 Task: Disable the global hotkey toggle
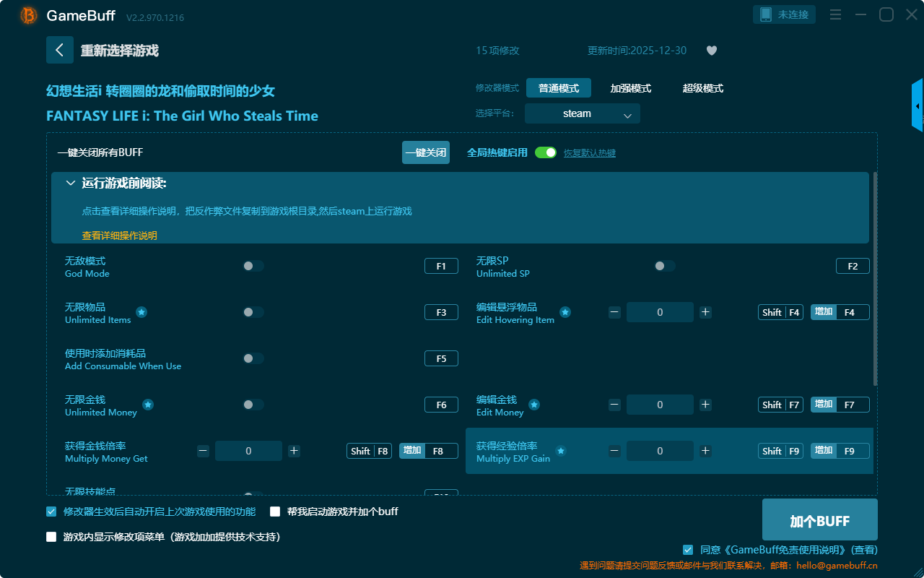(x=545, y=152)
